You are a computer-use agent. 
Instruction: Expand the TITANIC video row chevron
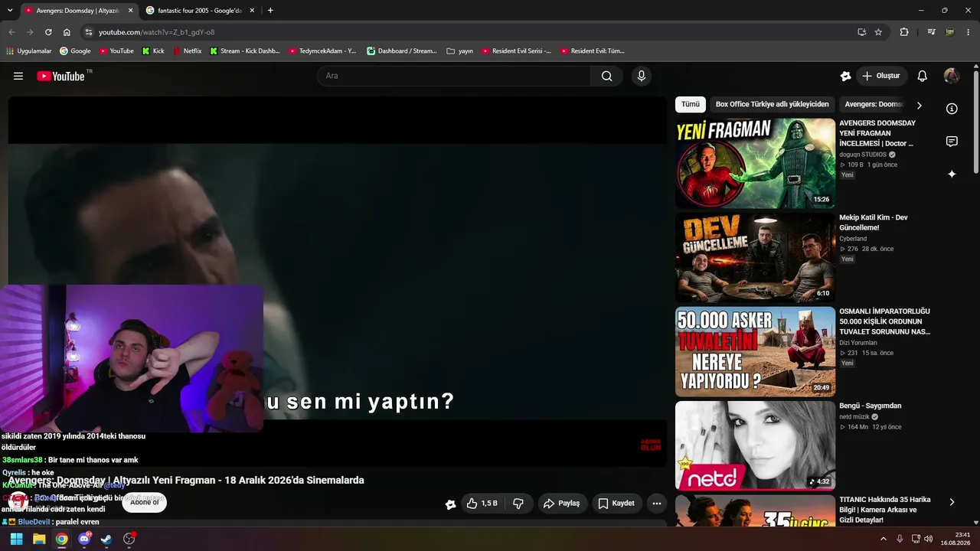952,502
